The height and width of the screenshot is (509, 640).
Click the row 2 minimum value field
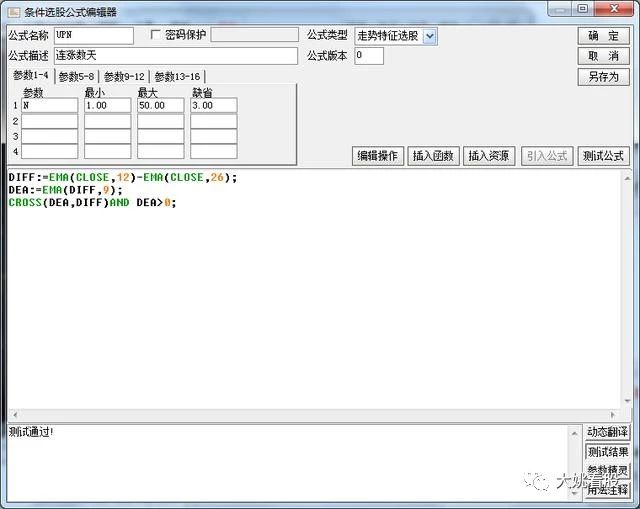click(x=107, y=121)
